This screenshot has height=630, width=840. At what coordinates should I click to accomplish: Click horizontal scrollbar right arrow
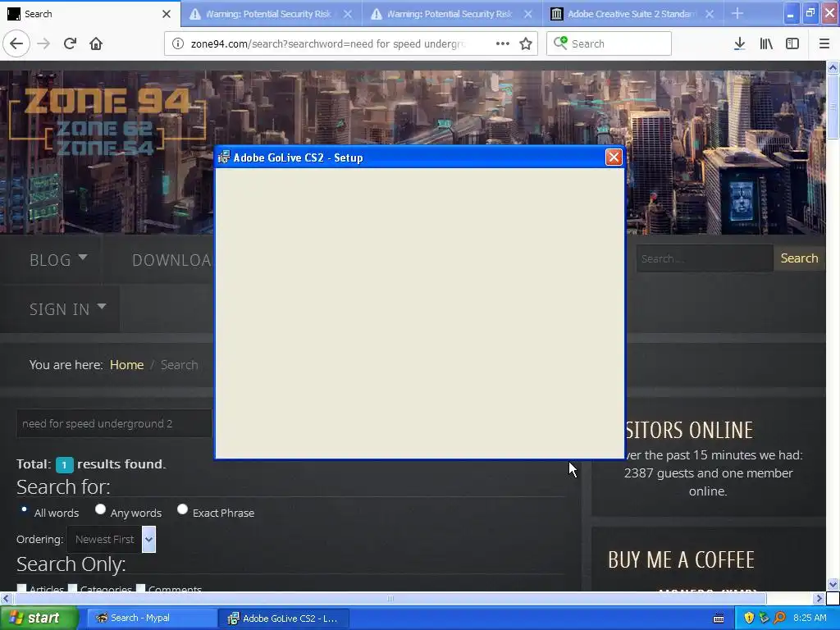(819, 598)
